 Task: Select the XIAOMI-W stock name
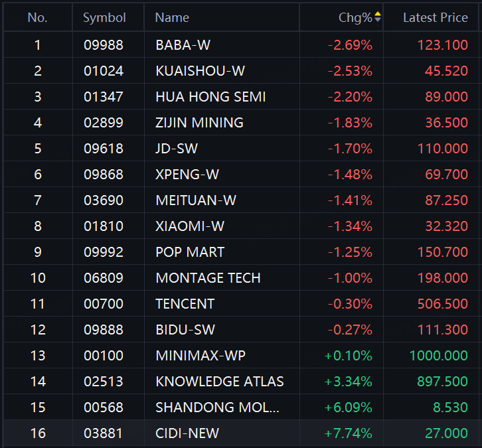click(x=190, y=226)
